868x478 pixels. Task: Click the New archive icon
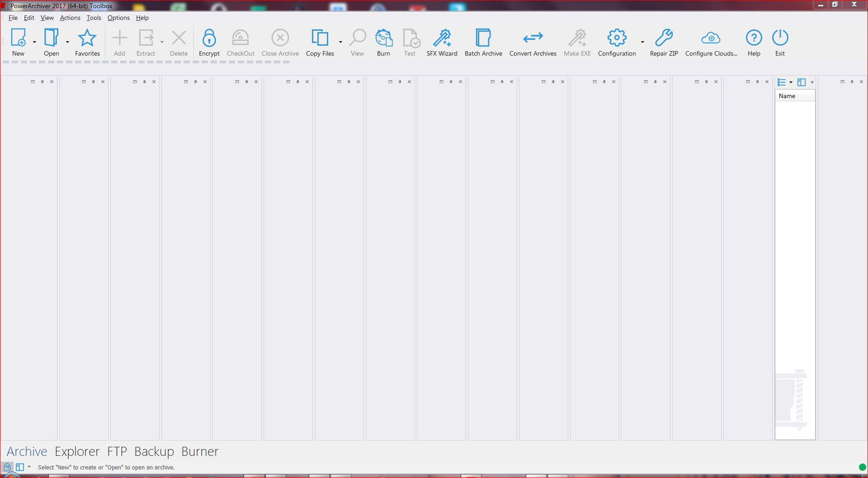(x=18, y=38)
